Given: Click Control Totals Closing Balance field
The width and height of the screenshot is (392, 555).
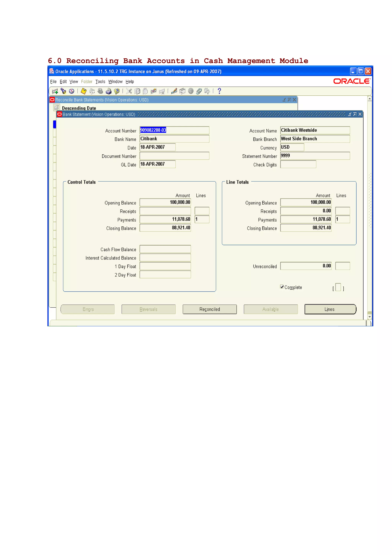Looking at the screenshot, I should [165, 228].
